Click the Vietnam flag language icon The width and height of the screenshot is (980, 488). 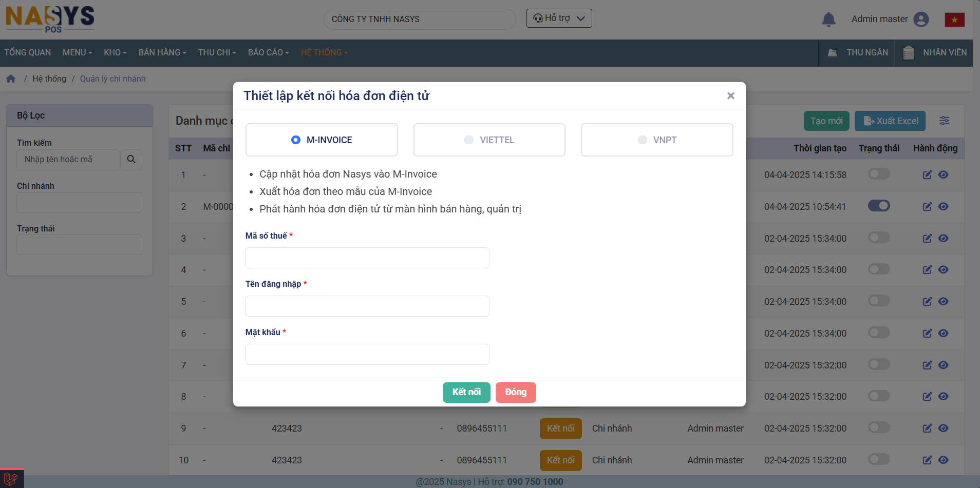955,19
